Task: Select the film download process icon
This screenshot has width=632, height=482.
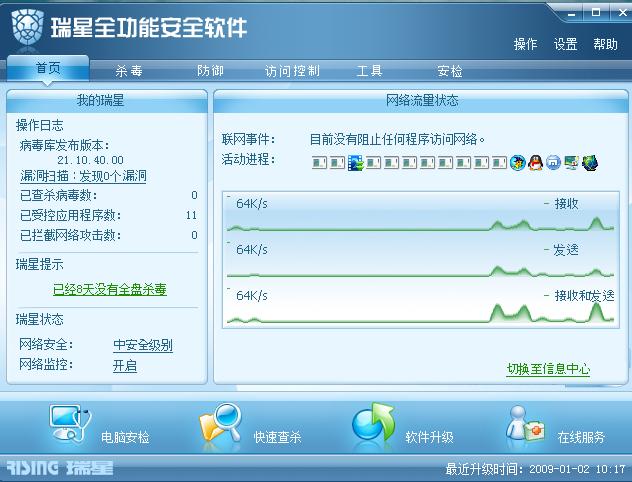Action: pyautogui.click(x=356, y=163)
